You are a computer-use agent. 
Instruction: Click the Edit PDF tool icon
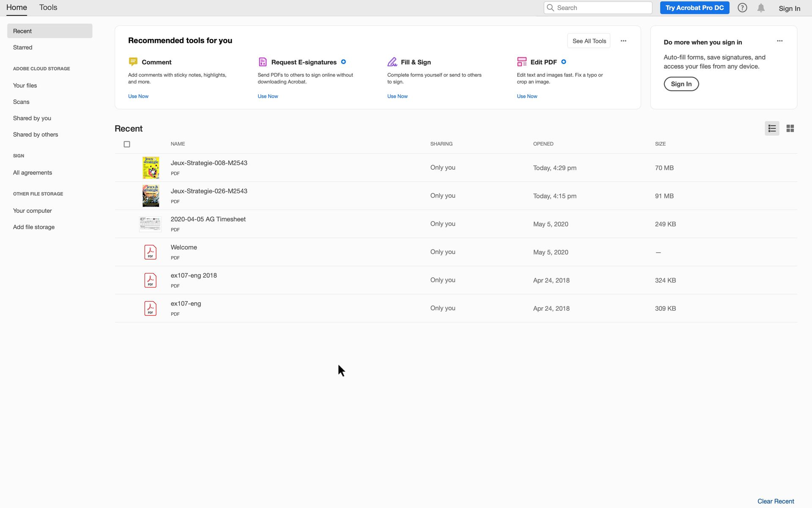tap(521, 61)
